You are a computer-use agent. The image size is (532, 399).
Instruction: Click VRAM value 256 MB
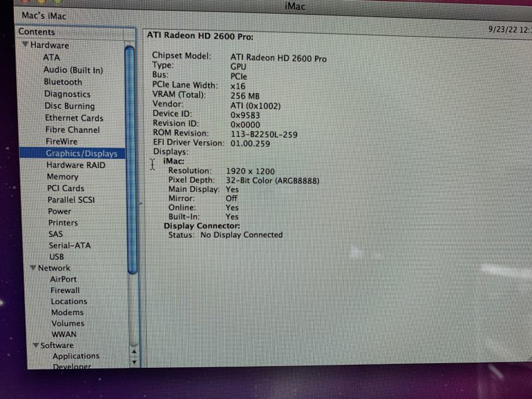tap(245, 96)
